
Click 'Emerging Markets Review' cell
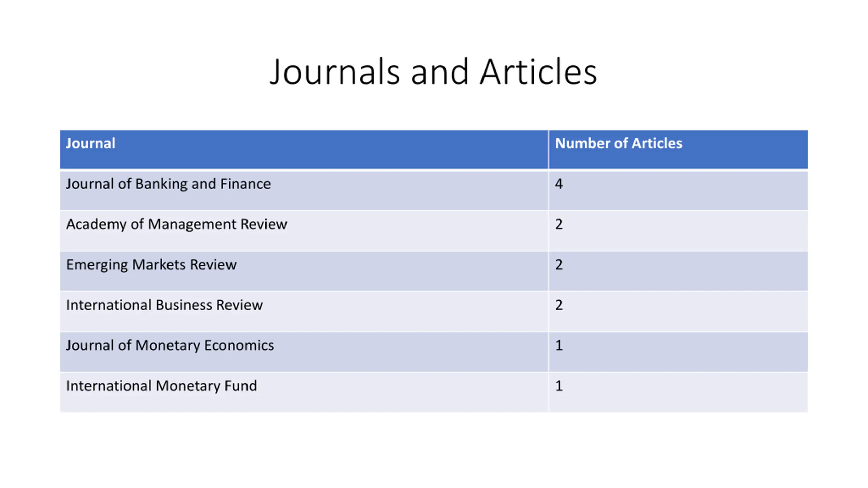pyautogui.click(x=304, y=271)
